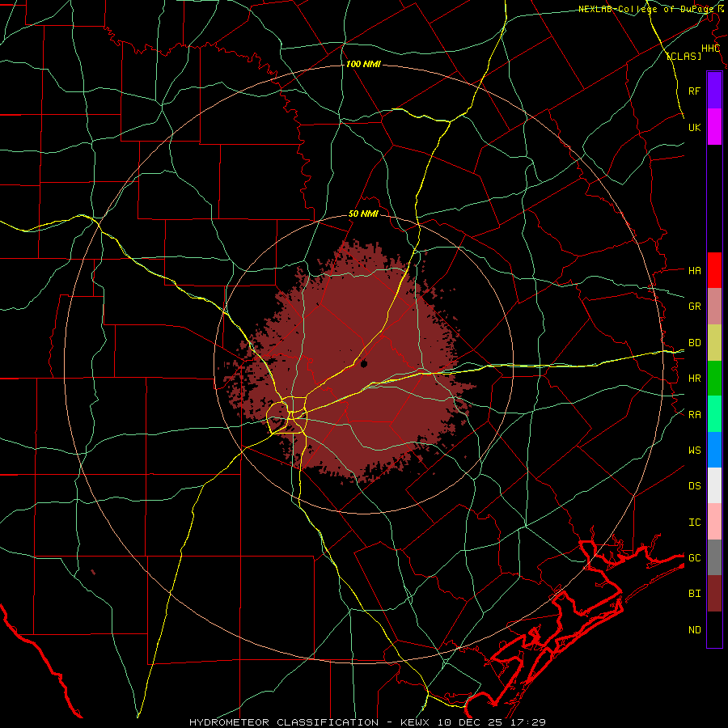Click the HA legend label
The height and width of the screenshot is (728, 728).
694,271
